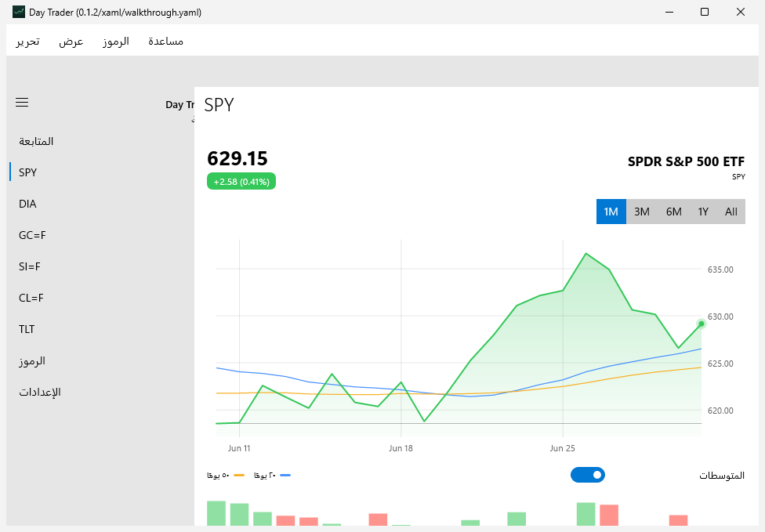The height and width of the screenshot is (532, 765).
Task: Click the Jun 11 axis label
Action: (x=239, y=448)
